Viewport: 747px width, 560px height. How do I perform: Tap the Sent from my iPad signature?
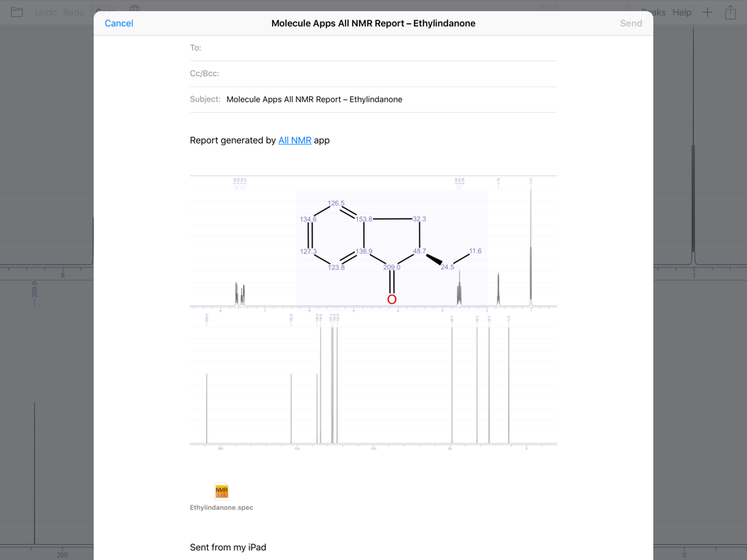click(228, 547)
